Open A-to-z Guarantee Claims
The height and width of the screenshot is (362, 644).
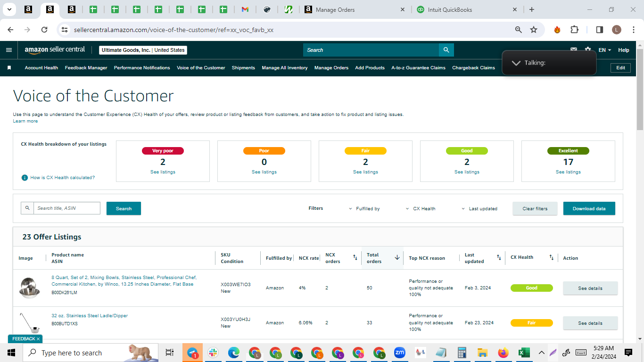418,68
